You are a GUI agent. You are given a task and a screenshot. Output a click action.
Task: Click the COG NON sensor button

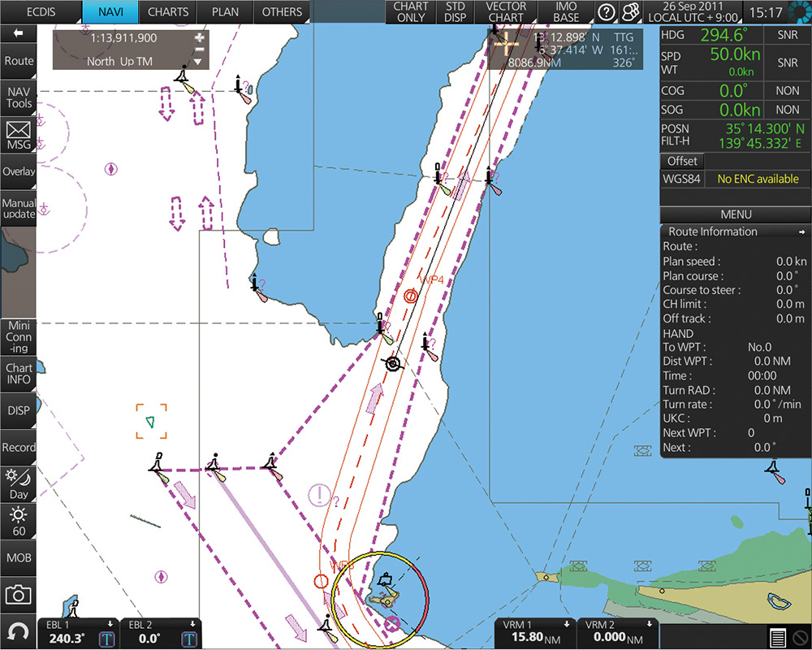pos(787,91)
